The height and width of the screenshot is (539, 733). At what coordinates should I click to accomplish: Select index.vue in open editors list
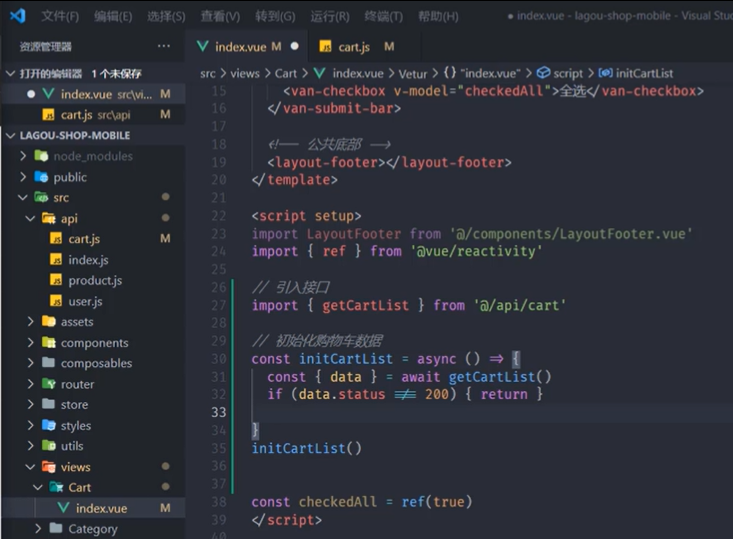click(x=93, y=94)
